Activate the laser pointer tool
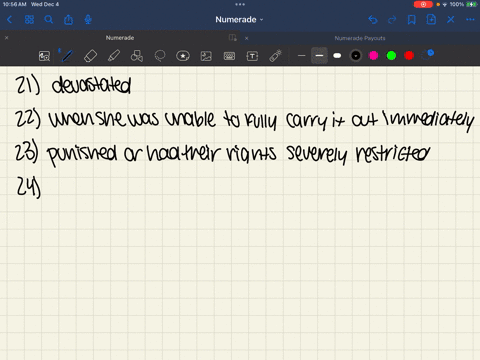 click(275, 56)
